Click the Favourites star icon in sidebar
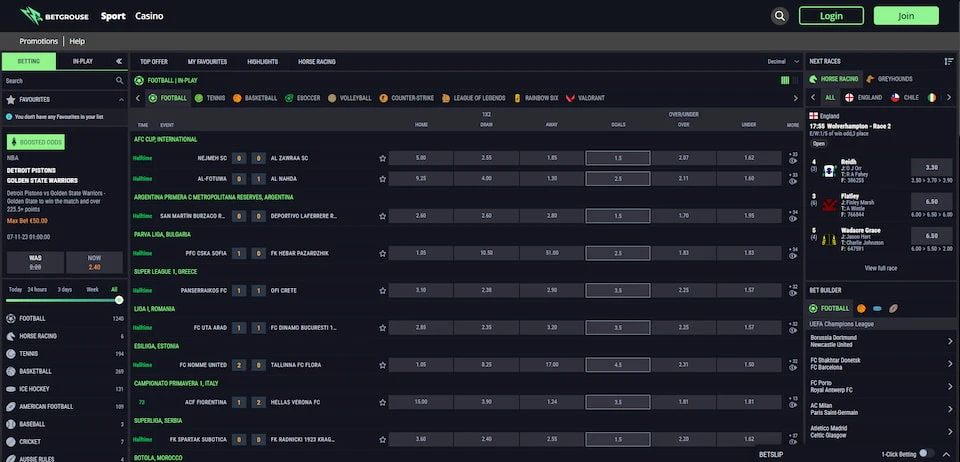Screen dimensions: 960x462 click(x=10, y=99)
